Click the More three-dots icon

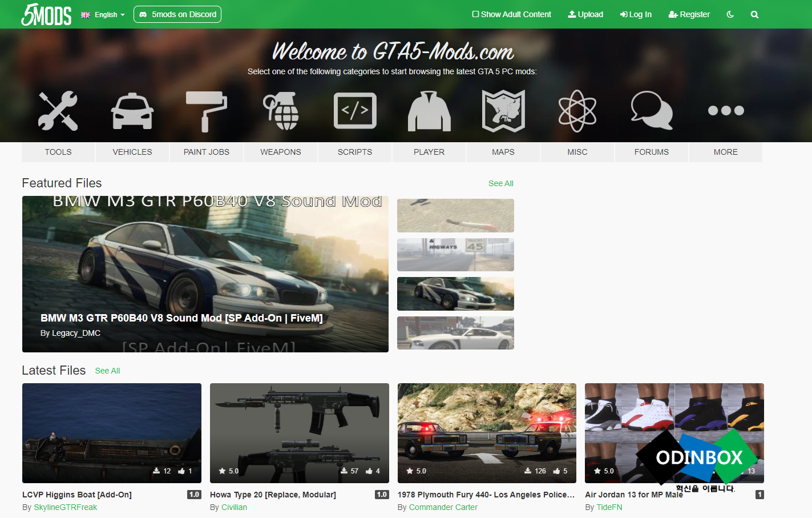tap(726, 111)
